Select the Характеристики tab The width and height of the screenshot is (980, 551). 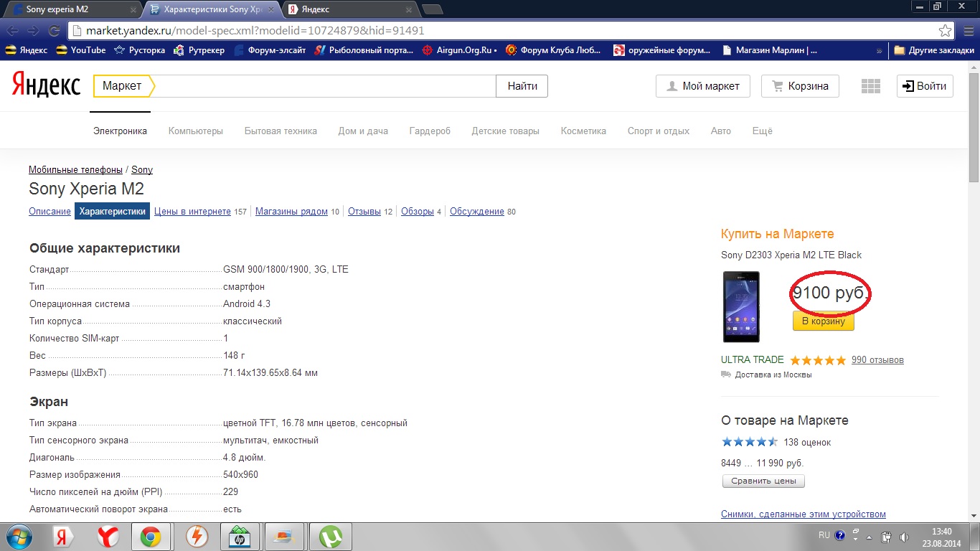[x=113, y=211]
